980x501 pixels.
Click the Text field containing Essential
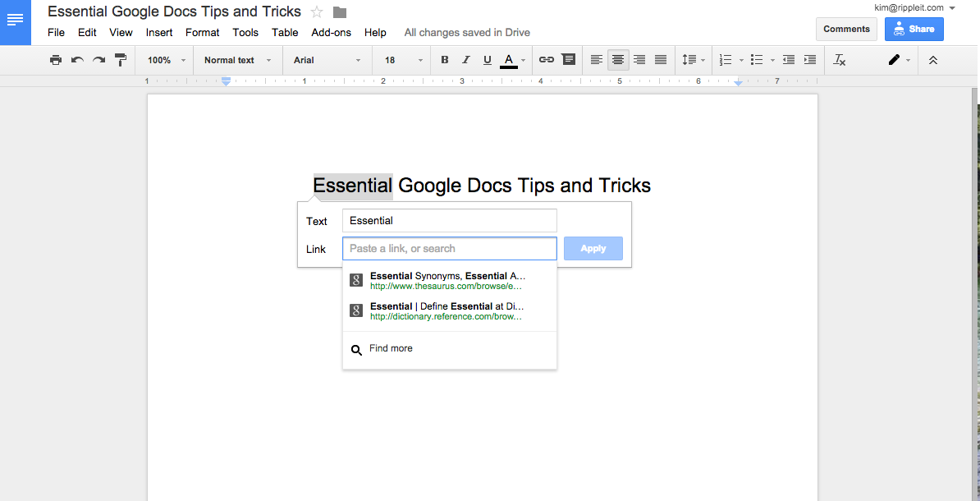[x=450, y=220]
